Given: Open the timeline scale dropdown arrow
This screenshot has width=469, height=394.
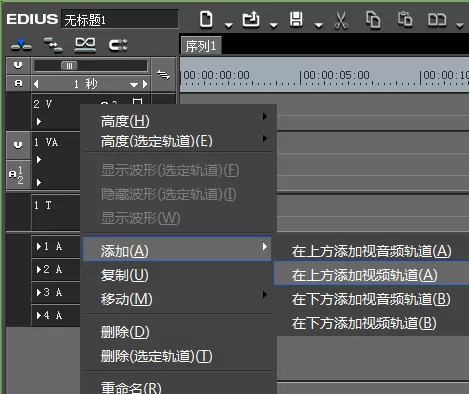Looking at the screenshot, I should point(134,85).
